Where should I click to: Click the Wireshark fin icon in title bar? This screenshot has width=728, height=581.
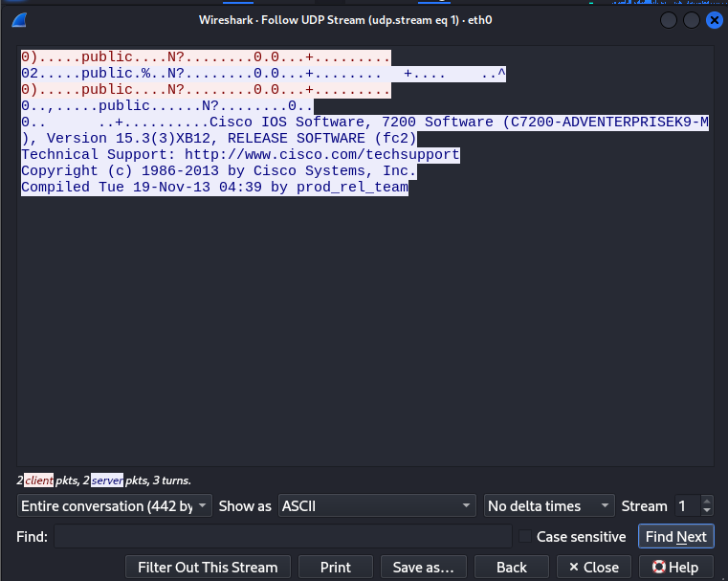(19, 19)
